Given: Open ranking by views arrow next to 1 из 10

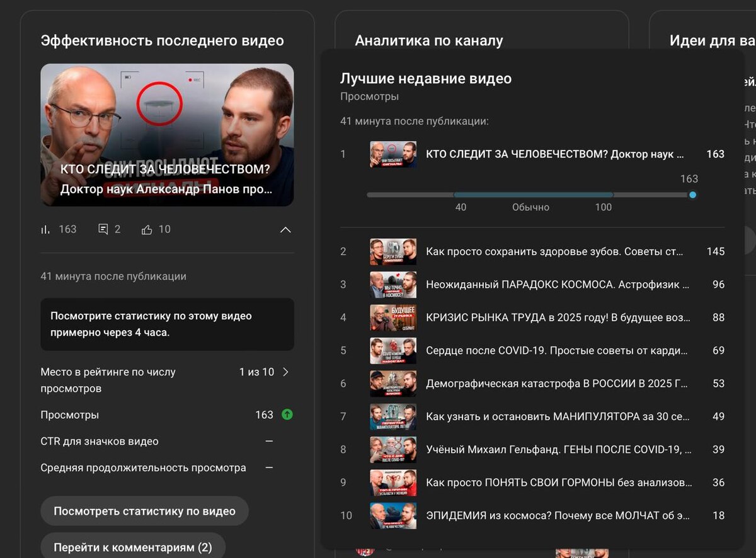Looking at the screenshot, I should click(285, 372).
